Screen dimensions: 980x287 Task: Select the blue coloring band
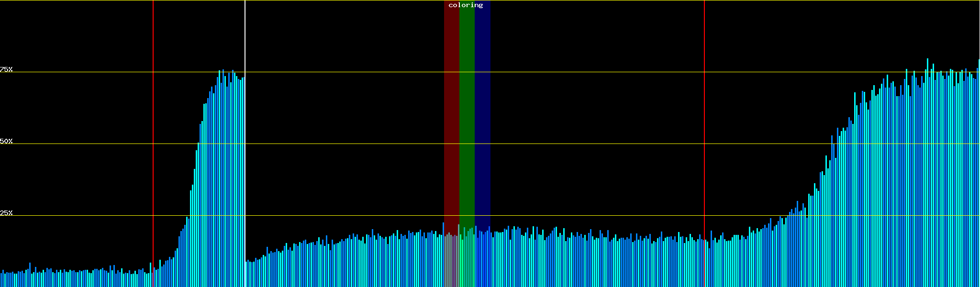[482, 120]
